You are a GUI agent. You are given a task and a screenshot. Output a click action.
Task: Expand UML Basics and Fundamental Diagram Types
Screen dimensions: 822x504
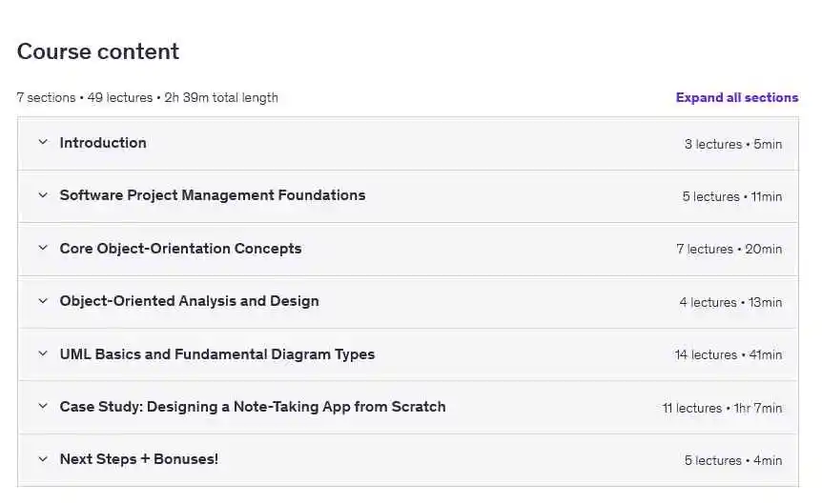click(x=216, y=354)
